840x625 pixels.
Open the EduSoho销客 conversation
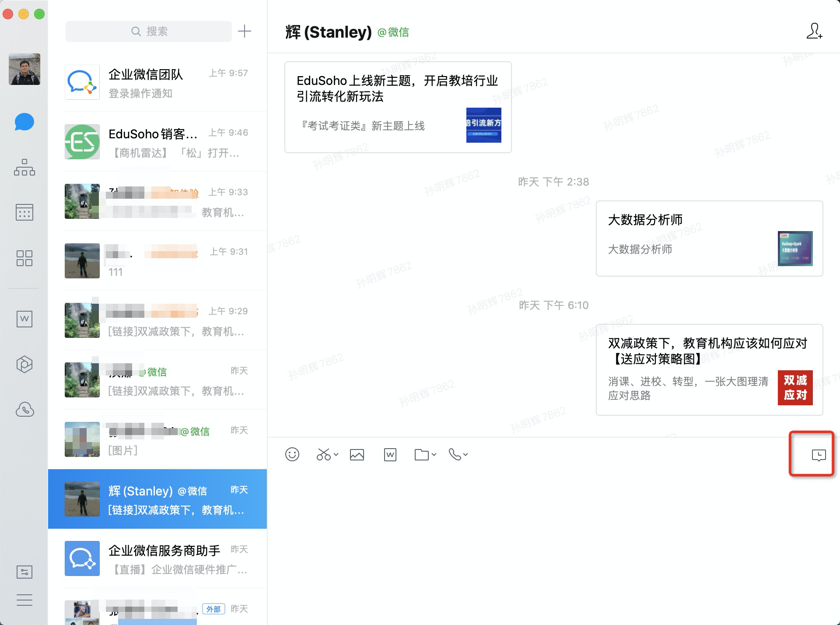157,142
